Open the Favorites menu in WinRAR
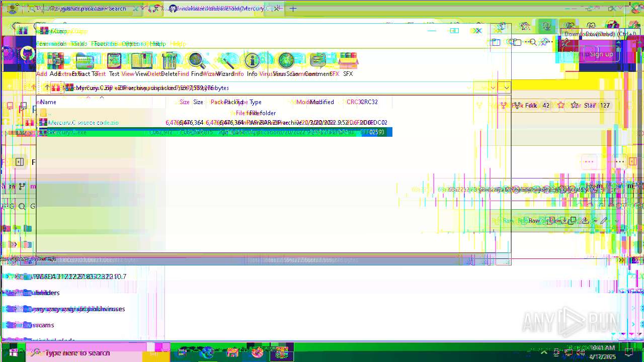644x362 pixels. pos(106,44)
